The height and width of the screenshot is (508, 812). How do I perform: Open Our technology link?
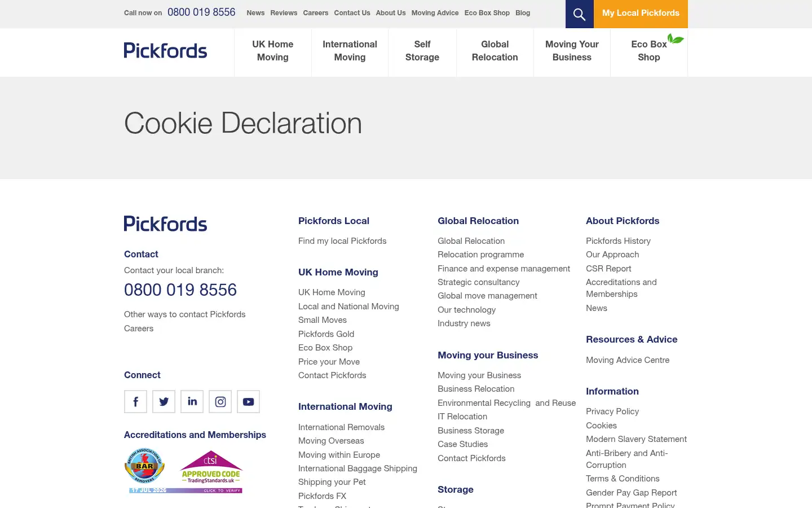pos(466,310)
